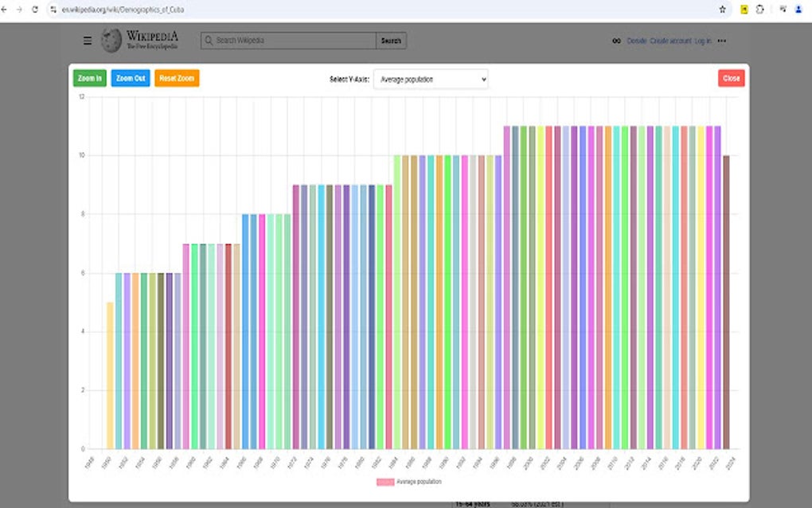Expand the ellipsis menu beside Log in
812x508 pixels.
tap(721, 41)
